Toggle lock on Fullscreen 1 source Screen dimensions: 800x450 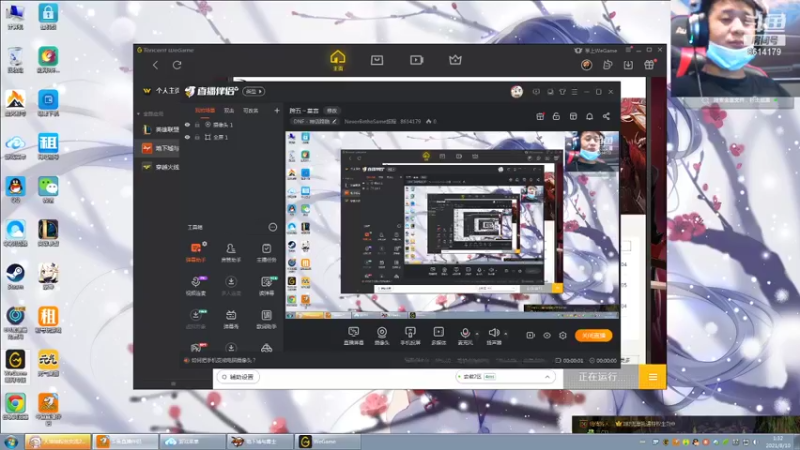(197, 137)
